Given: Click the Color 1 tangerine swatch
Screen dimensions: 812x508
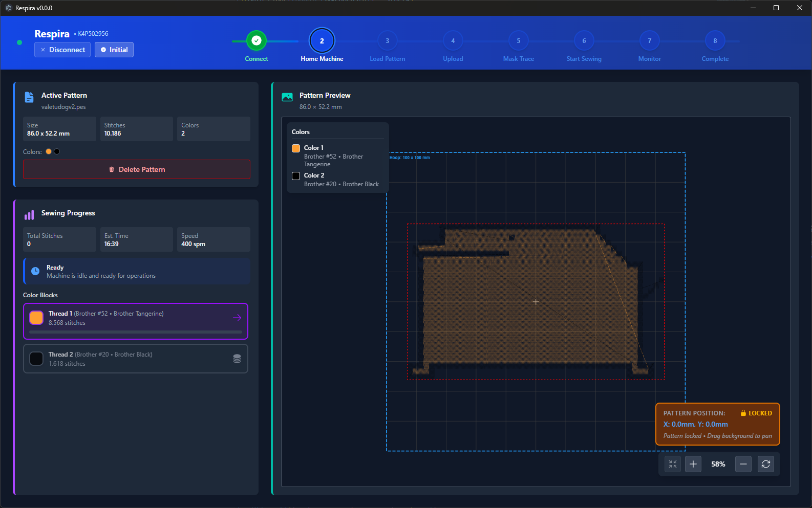Looking at the screenshot, I should (296, 148).
